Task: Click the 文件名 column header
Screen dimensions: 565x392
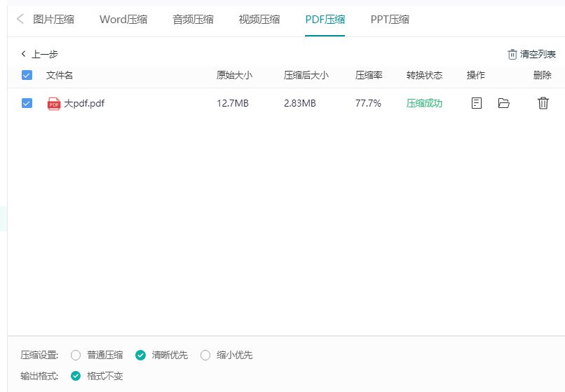Action: [x=60, y=75]
